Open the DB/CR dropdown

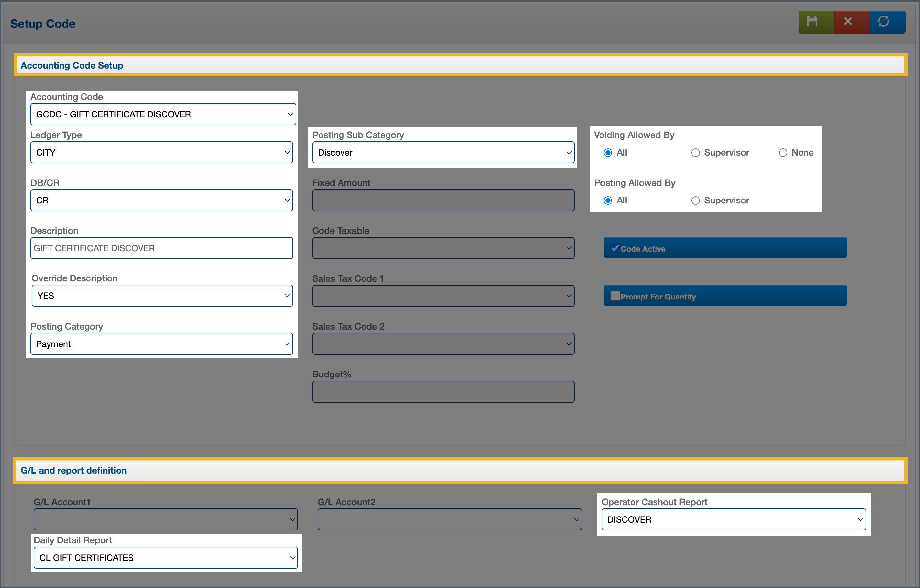coord(162,200)
